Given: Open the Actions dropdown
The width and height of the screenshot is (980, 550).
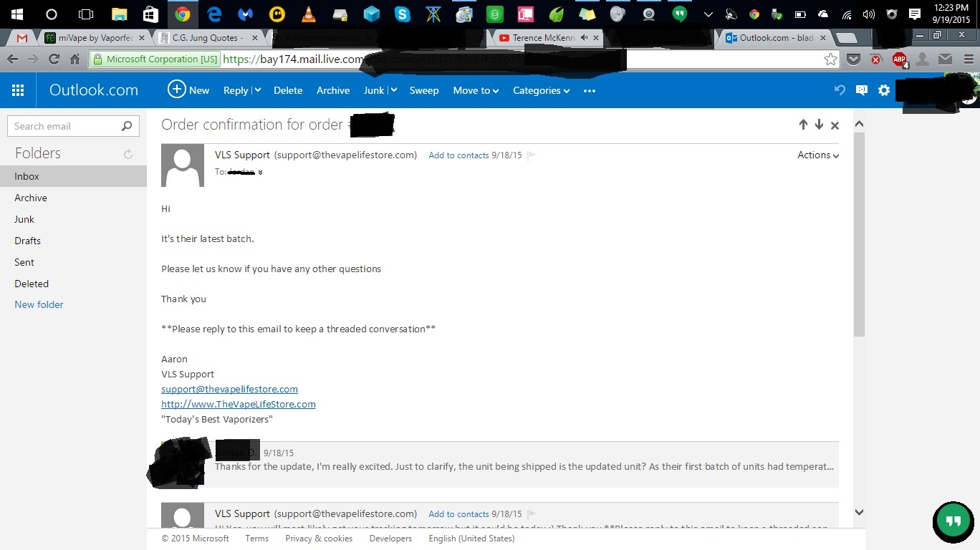Looking at the screenshot, I should 818,155.
